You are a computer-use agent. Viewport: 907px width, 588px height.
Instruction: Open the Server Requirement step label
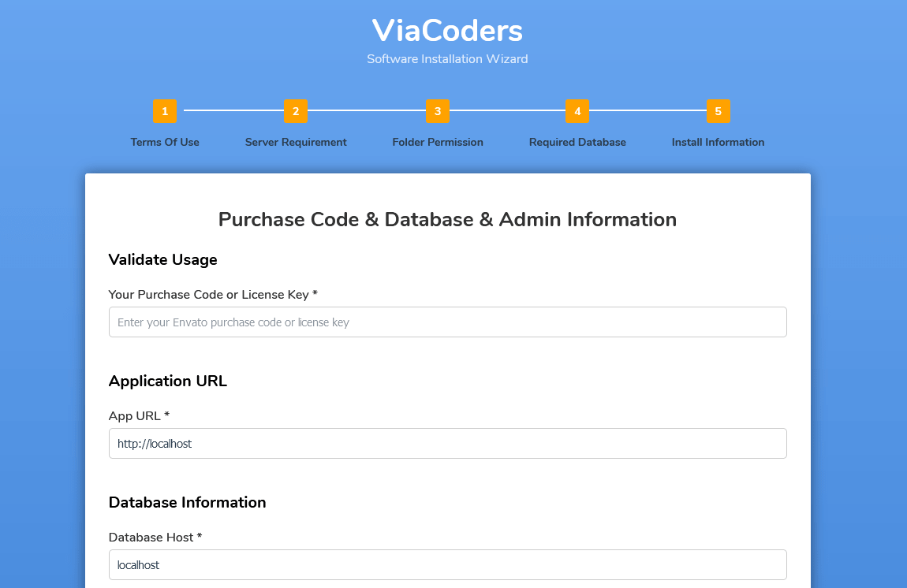point(296,143)
